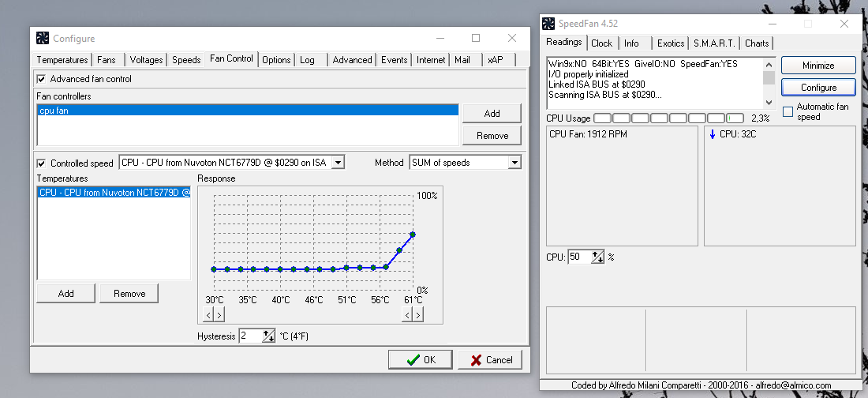Maximize the Configure window
The height and width of the screenshot is (398, 868).
(x=476, y=38)
